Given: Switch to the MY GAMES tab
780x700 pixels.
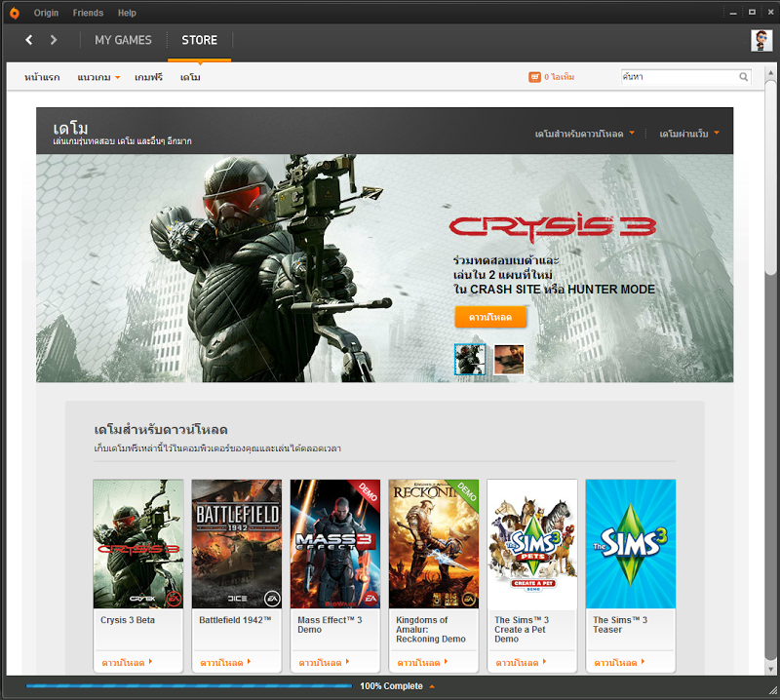Looking at the screenshot, I should [123, 40].
